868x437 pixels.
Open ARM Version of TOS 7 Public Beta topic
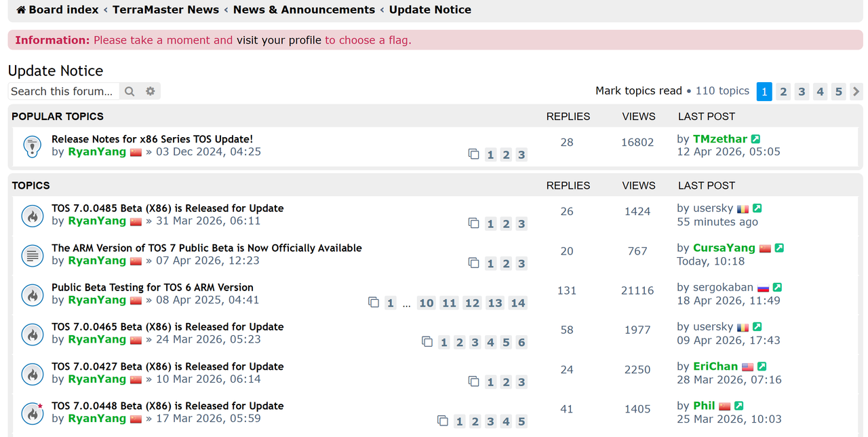(x=207, y=248)
